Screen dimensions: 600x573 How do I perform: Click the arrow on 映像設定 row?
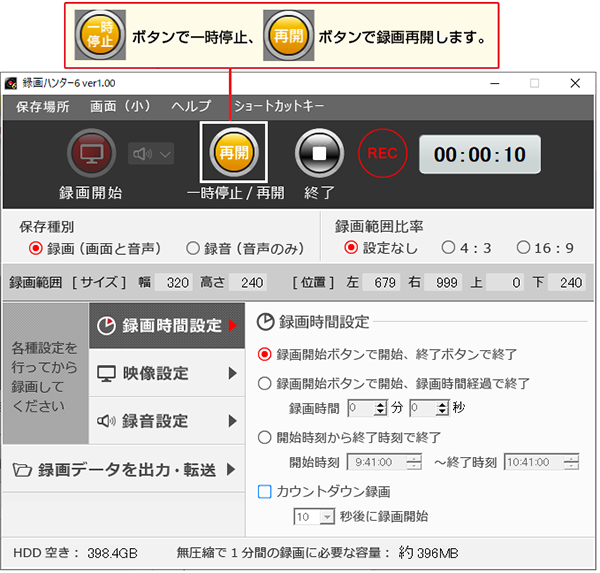(x=232, y=373)
